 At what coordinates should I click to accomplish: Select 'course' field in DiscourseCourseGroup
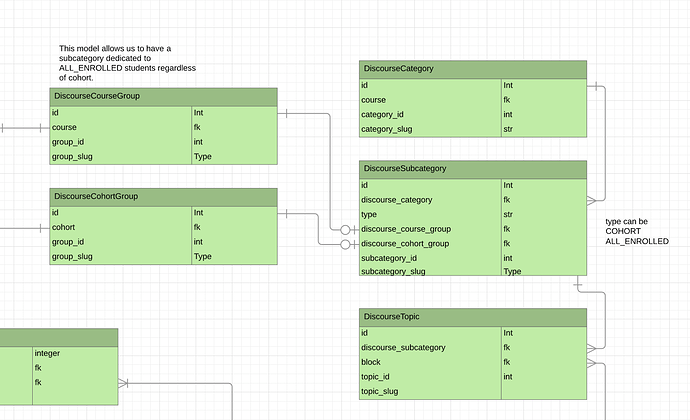click(x=64, y=127)
